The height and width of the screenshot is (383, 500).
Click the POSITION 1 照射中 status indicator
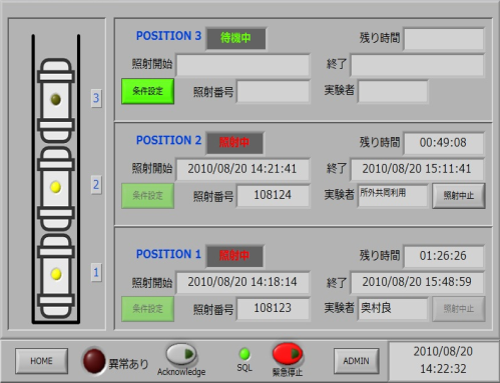coord(234,256)
